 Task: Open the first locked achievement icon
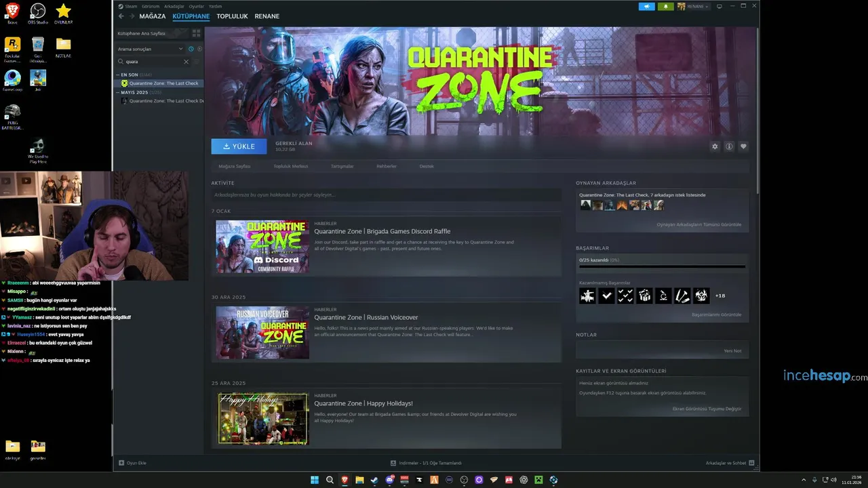tap(587, 296)
